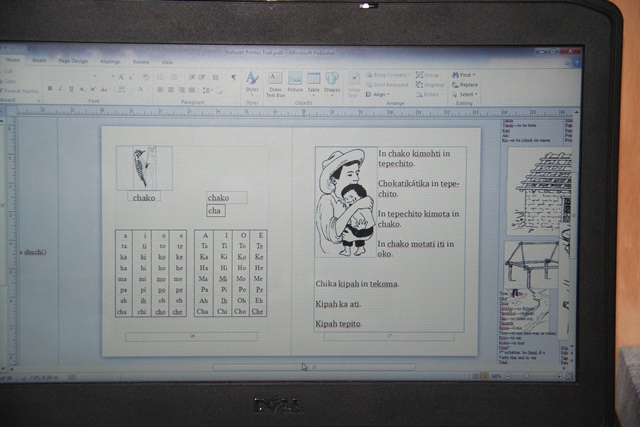Viewport: 640px width, 427px height.
Task: Apply subscript formatting
Action: click(x=82, y=89)
